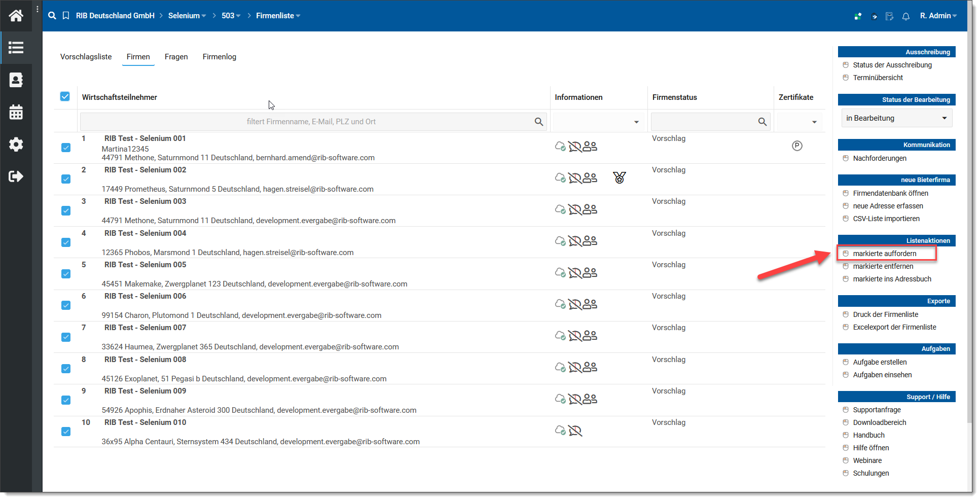Open the notebook notes icon in header
Viewport: 980px width, 500px height.
pos(890,16)
